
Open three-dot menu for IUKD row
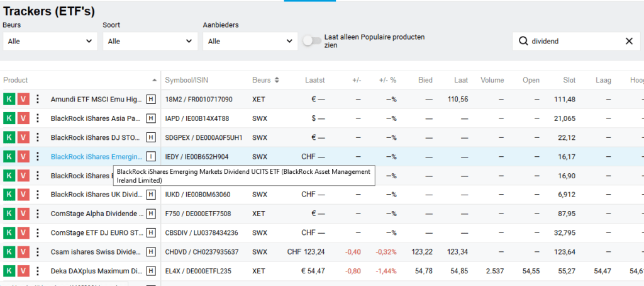[x=38, y=195]
